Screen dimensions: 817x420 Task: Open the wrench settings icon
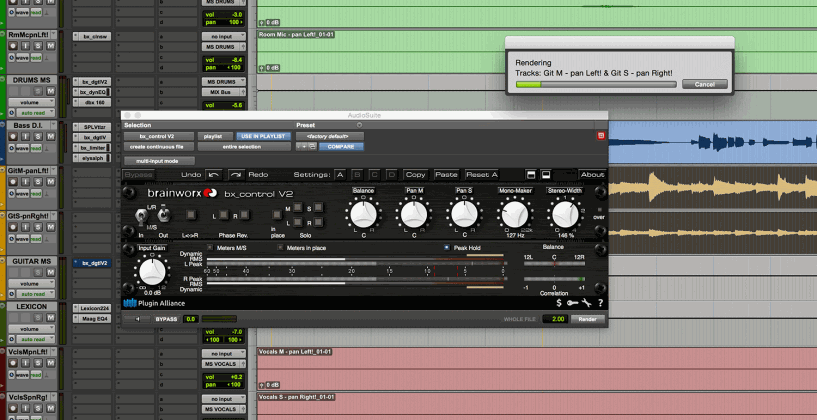(x=587, y=303)
